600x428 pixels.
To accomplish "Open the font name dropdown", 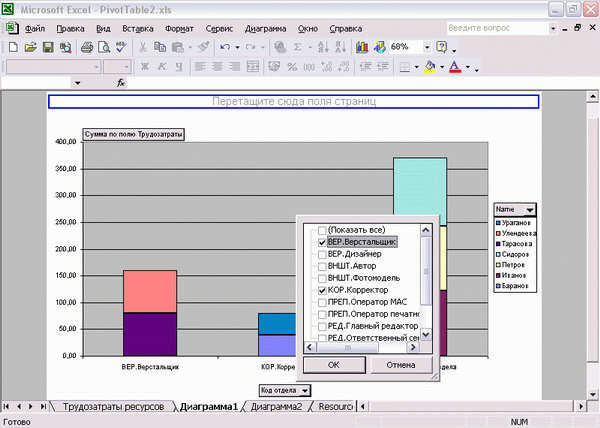I will pyautogui.click(x=96, y=67).
